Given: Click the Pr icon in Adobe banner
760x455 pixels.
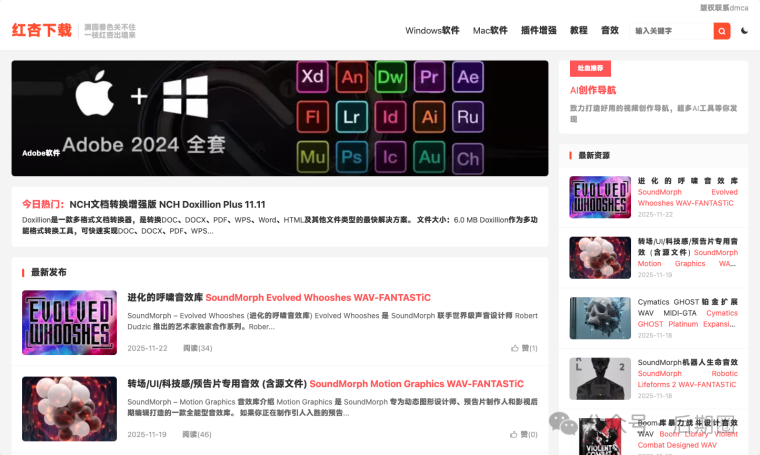Looking at the screenshot, I should coord(429,77).
